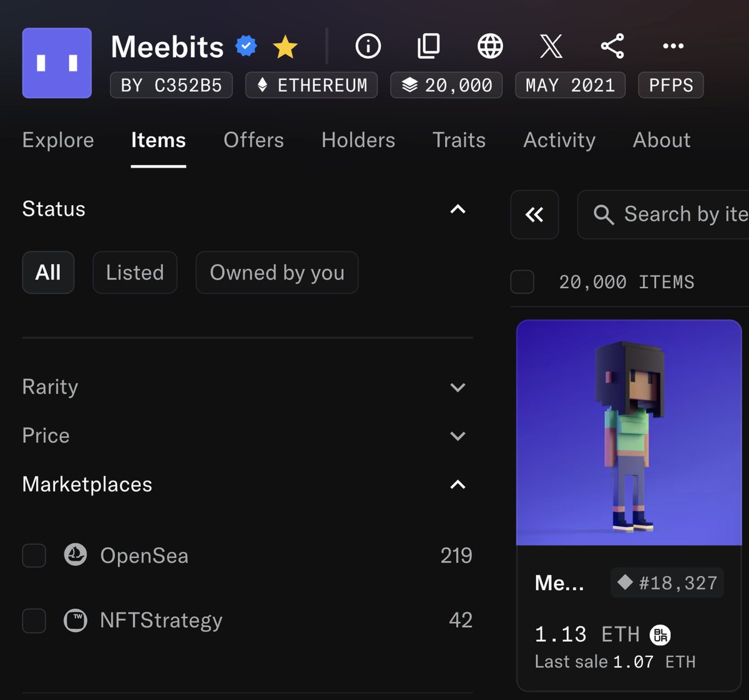This screenshot has height=700, width=749.
Task: Click the Rarity filter label
Action: coord(50,387)
